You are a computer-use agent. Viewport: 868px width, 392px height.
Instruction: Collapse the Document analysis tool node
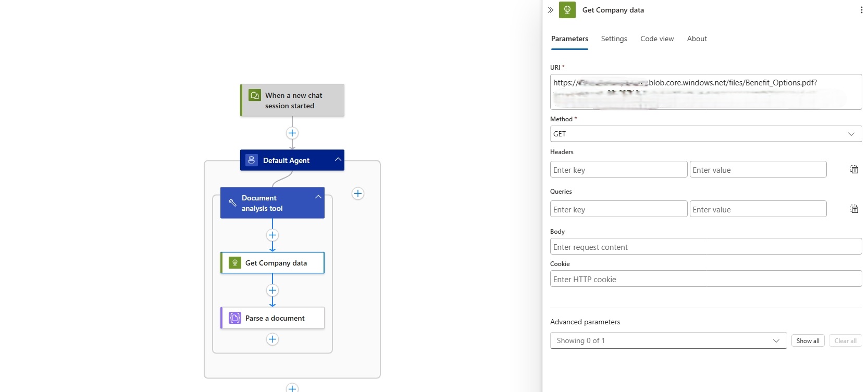pyautogui.click(x=318, y=197)
